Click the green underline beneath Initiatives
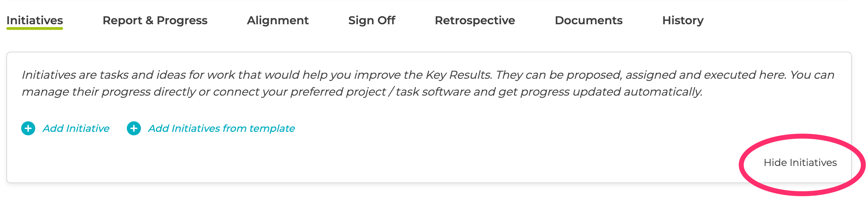This screenshot has height=199, width=868. coord(35,28)
